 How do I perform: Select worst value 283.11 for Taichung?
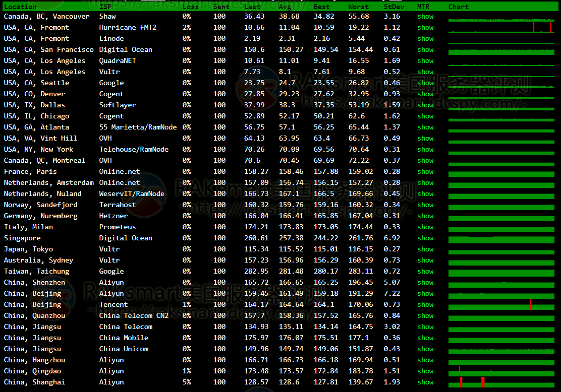click(x=361, y=271)
